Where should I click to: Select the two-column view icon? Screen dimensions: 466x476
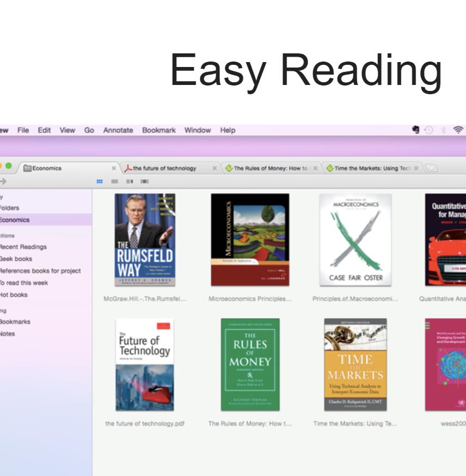pyautogui.click(x=130, y=181)
